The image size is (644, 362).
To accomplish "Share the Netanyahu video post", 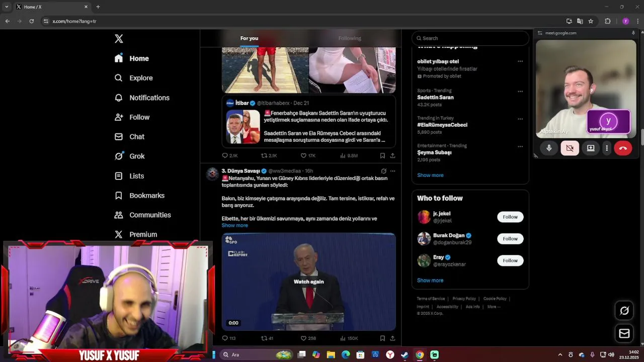I will 392,338.
